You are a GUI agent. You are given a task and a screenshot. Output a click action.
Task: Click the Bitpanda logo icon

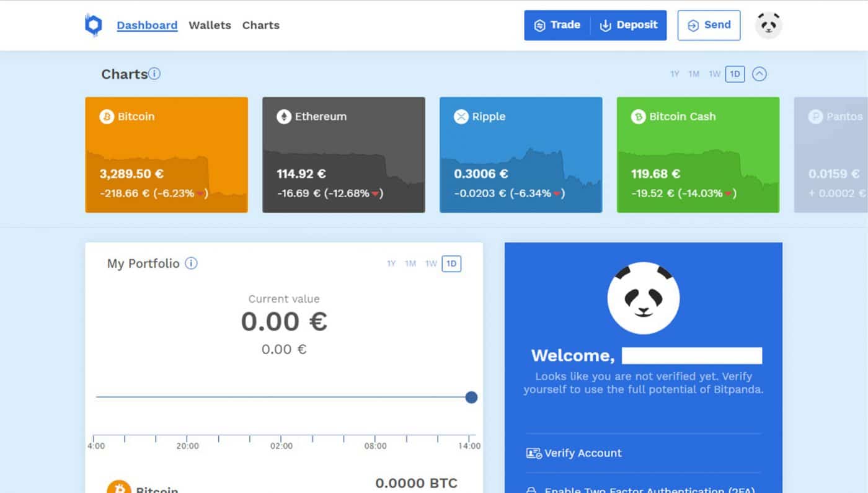pyautogui.click(x=93, y=25)
